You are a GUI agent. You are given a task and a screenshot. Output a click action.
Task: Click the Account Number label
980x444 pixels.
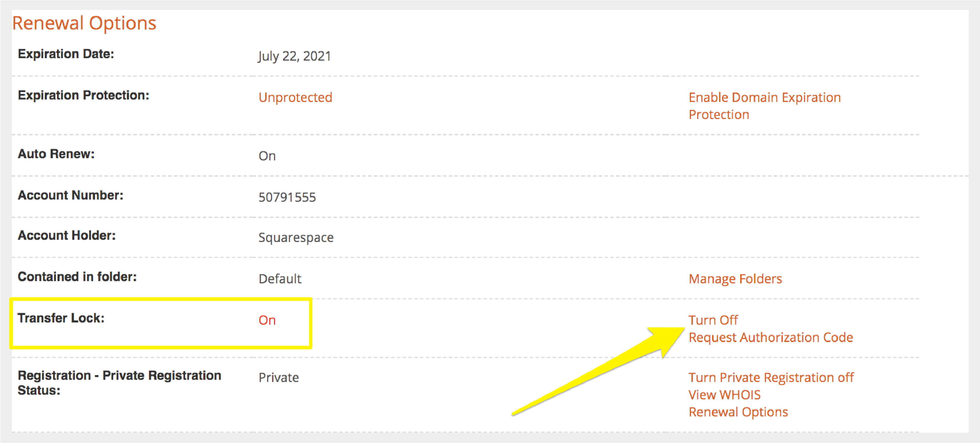click(70, 195)
